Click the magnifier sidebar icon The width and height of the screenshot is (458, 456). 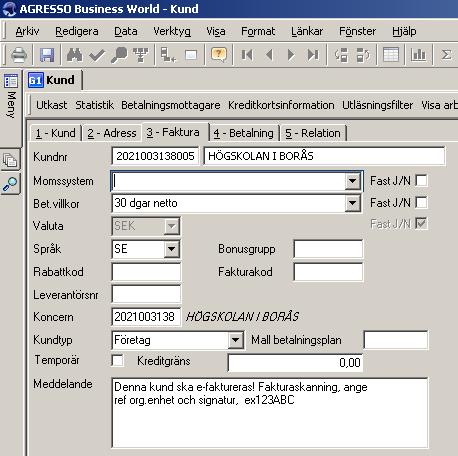click(10, 184)
